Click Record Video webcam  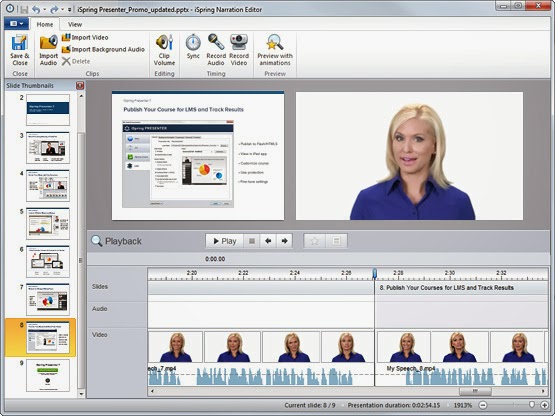[x=239, y=50]
